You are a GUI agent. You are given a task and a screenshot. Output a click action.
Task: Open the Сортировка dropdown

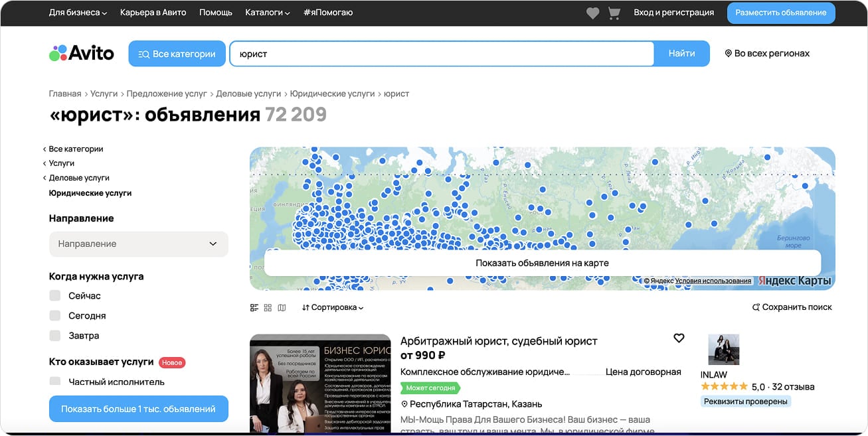pos(333,308)
